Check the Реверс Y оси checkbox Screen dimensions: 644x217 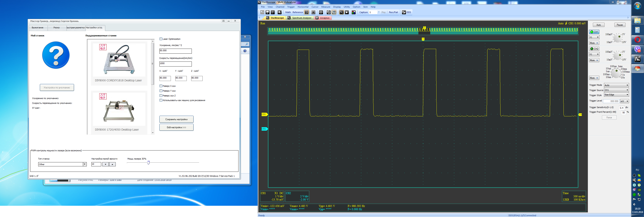[161, 91]
